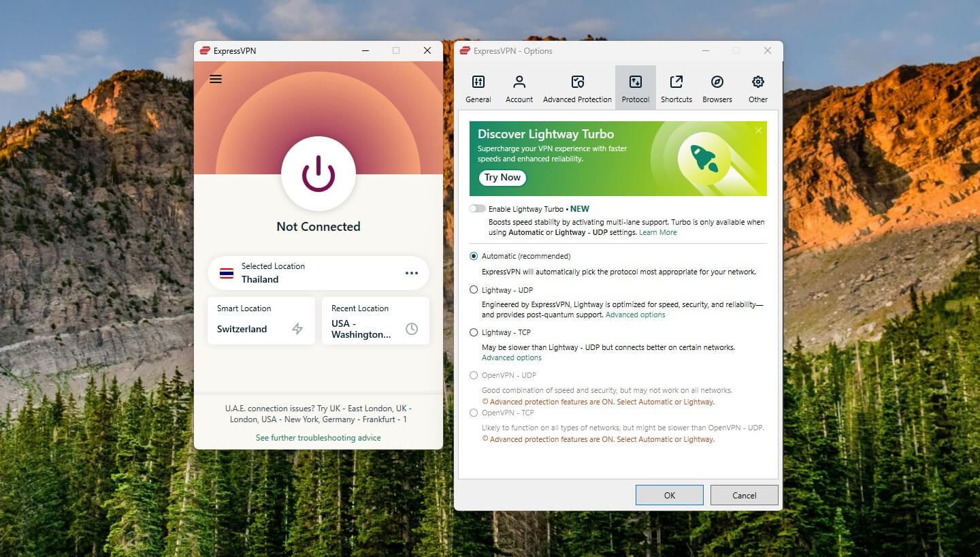Select OpenVPN - UDP radio option
The image size is (980, 557).
[474, 375]
